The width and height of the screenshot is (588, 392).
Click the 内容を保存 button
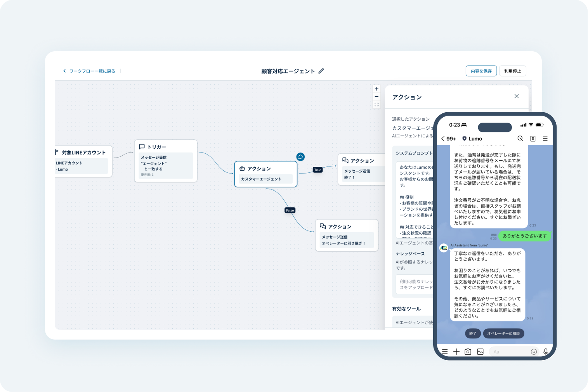(481, 71)
